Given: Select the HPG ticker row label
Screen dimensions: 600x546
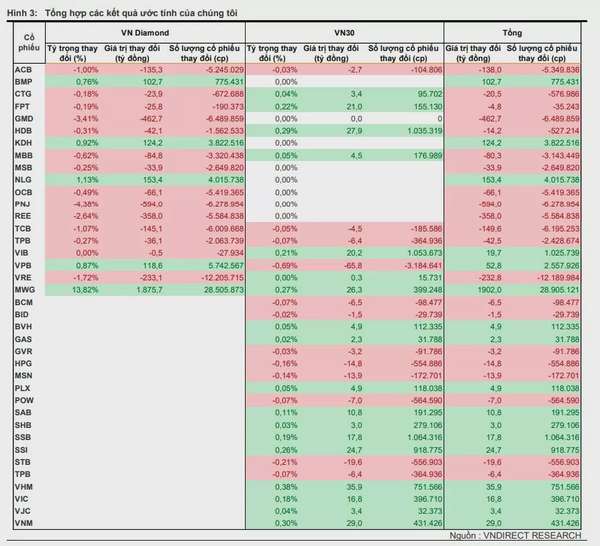Looking at the screenshot, I should click(23, 363).
